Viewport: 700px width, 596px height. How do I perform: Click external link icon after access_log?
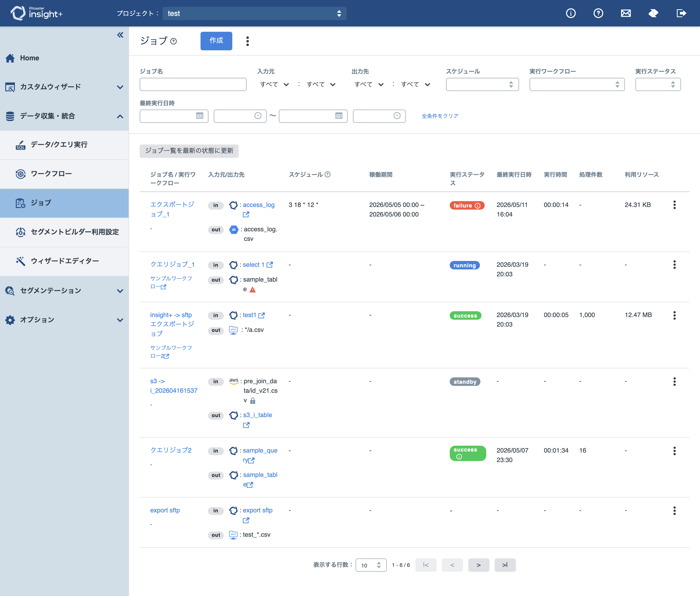coord(246,215)
